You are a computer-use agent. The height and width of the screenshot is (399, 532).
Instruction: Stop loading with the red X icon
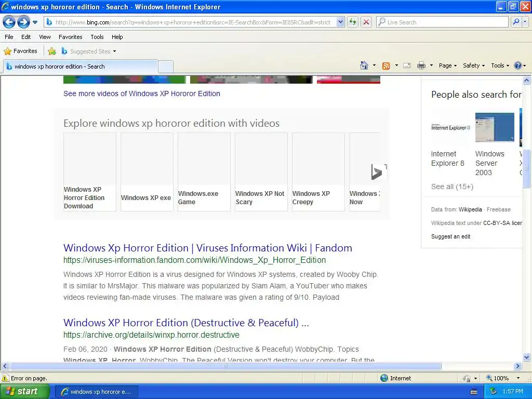pyautogui.click(x=366, y=22)
